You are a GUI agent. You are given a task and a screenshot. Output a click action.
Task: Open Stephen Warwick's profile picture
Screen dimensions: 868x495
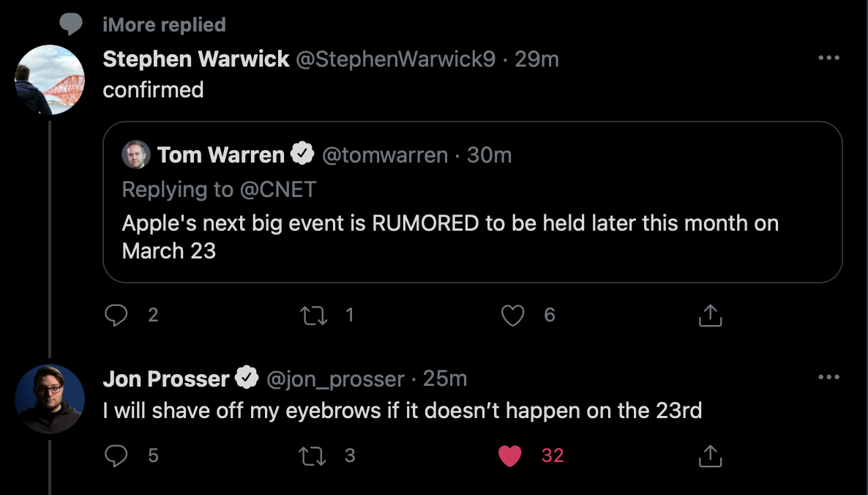(50, 80)
